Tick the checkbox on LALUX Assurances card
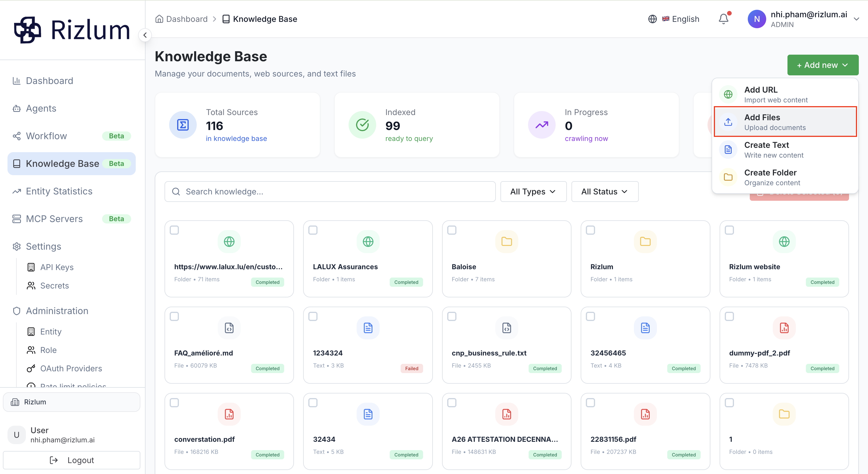Image resolution: width=868 pixels, height=474 pixels. [x=313, y=230]
